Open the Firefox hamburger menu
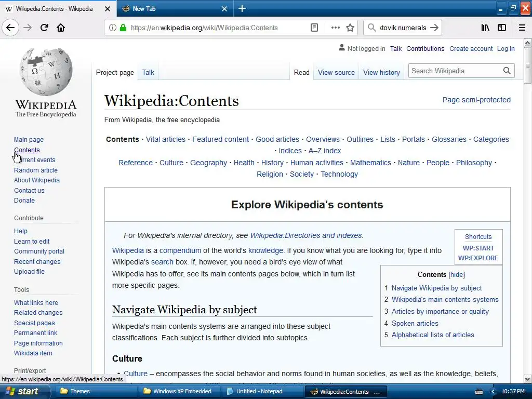Image resolution: width=532 pixels, height=399 pixels. [x=522, y=28]
